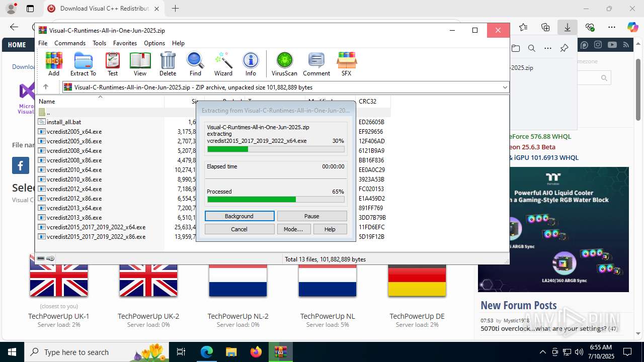Click the Facebook share icon
644x362 pixels.
(x=21, y=165)
